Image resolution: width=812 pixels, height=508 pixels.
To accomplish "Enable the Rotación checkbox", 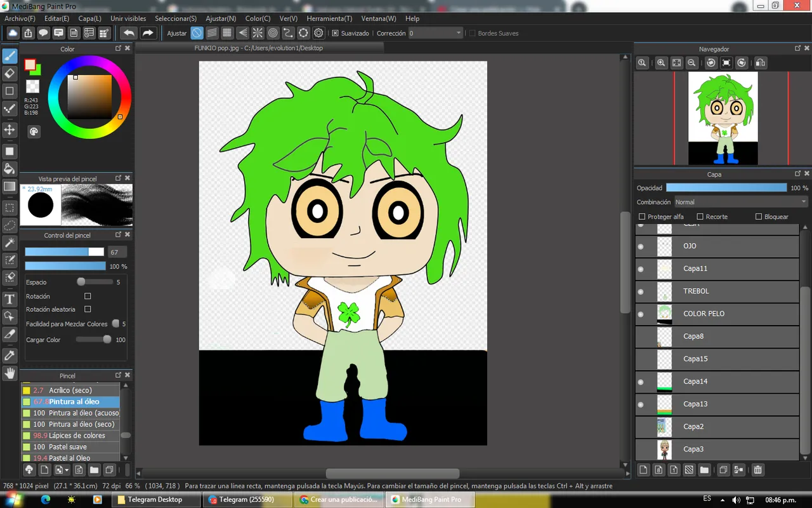I will point(88,296).
